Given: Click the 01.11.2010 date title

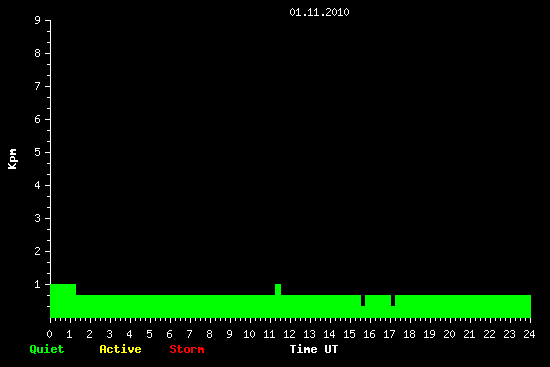Looking at the screenshot, I should point(319,12).
